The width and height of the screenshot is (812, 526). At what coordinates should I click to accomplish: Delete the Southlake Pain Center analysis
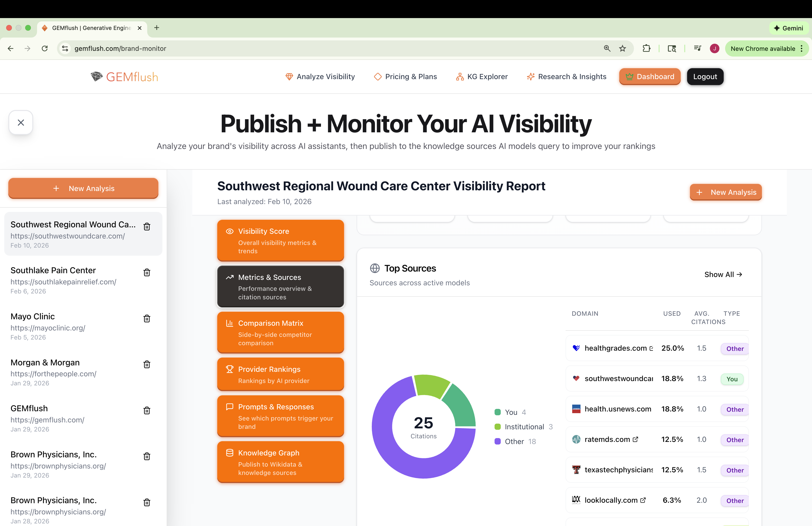(147, 273)
